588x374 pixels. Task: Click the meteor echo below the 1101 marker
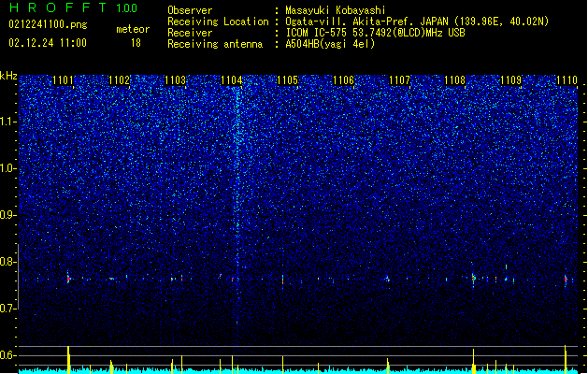click(x=68, y=279)
